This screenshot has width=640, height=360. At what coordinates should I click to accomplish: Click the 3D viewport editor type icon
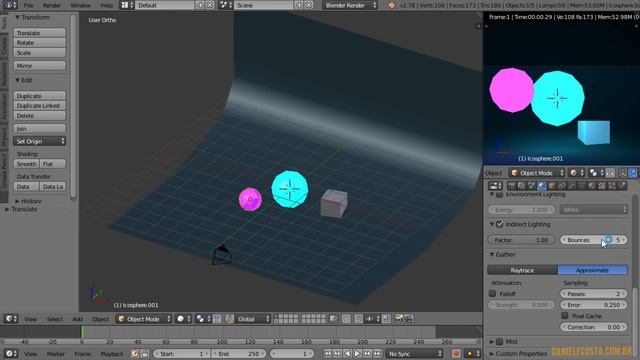pyautogui.click(x=10, y=319)
